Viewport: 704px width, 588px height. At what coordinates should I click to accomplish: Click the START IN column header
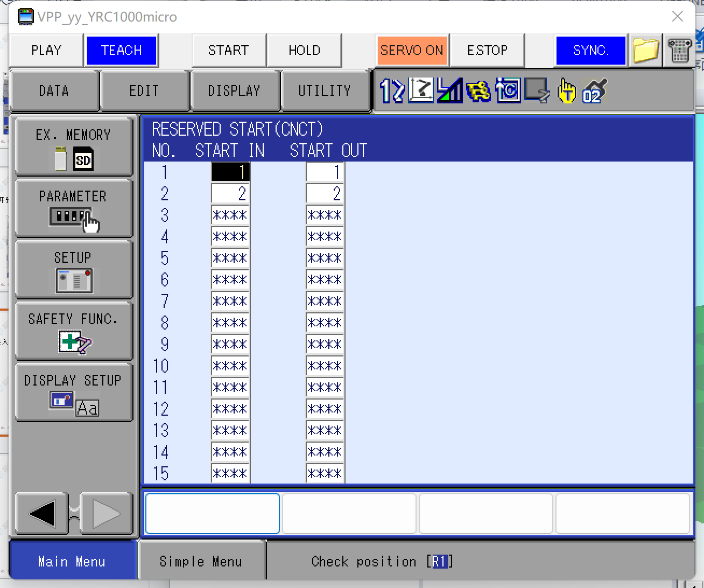click(x=230, y=151)
